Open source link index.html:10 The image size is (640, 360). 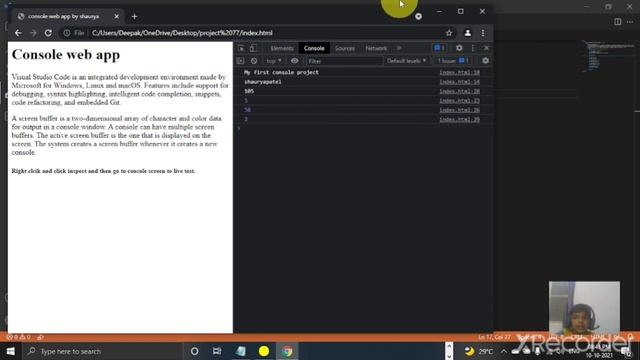(x=459, y=72)
